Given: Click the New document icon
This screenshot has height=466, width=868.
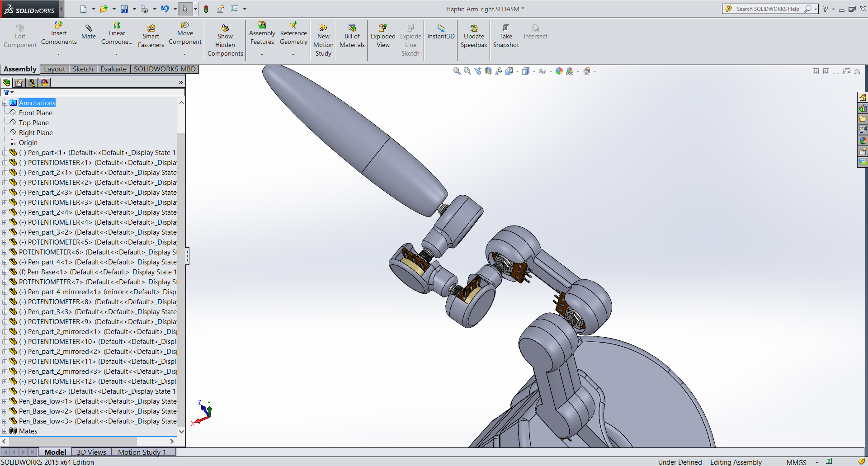Looking at the screenshot, I should (83, 9).
